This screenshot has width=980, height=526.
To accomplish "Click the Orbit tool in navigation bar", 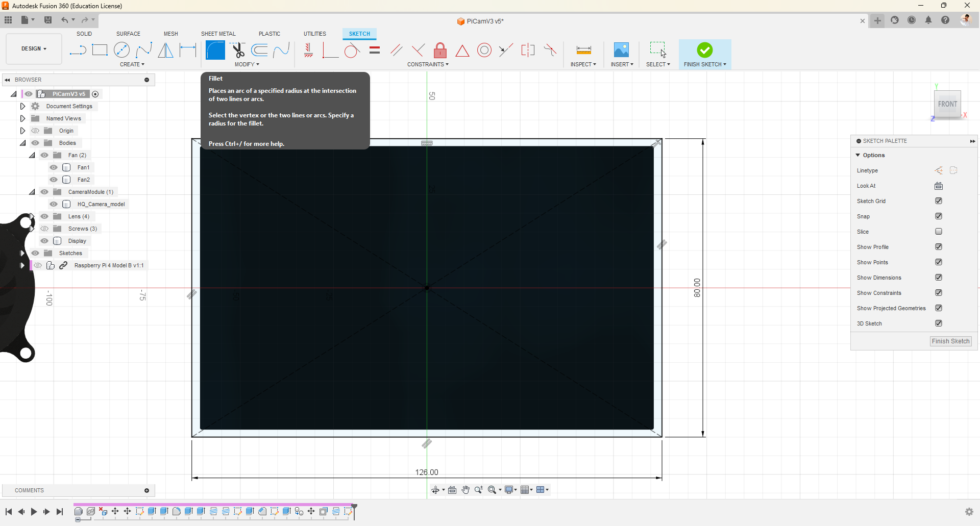I will pos(435,490).
